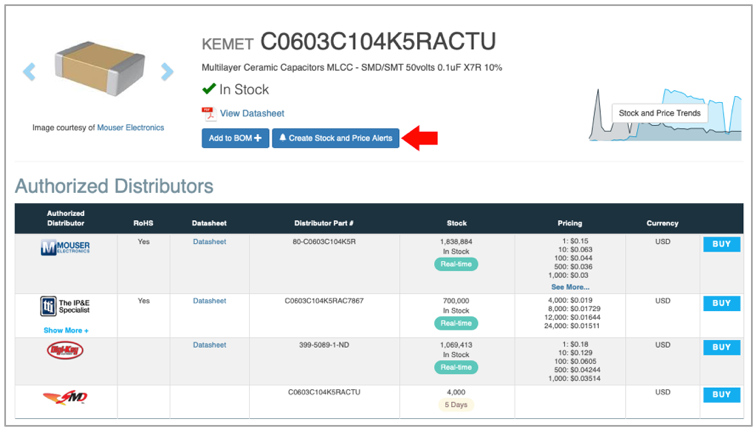Image resolution: width=756 pixels, height=429 pixels.
Task: Select part number 399-5089-1-ND
Action: (x=324, y=345)
